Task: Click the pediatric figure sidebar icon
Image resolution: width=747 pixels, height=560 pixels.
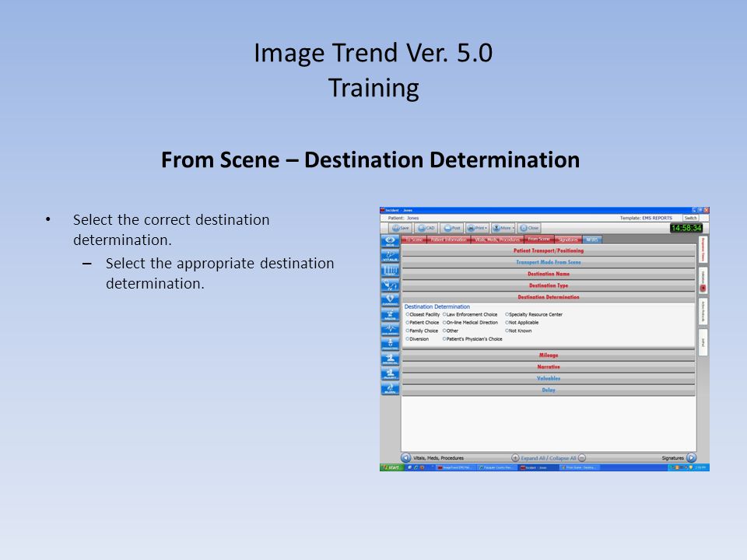Action: (390, 345)
